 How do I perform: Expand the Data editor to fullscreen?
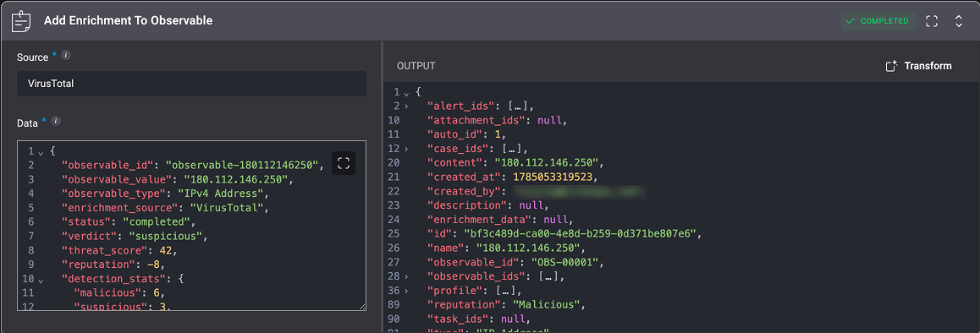[x=343, y=164]
